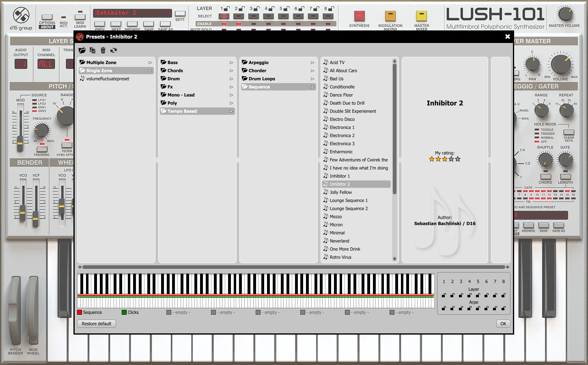Click the copy preset icon in the Presets toolbar

pos(93,50)
